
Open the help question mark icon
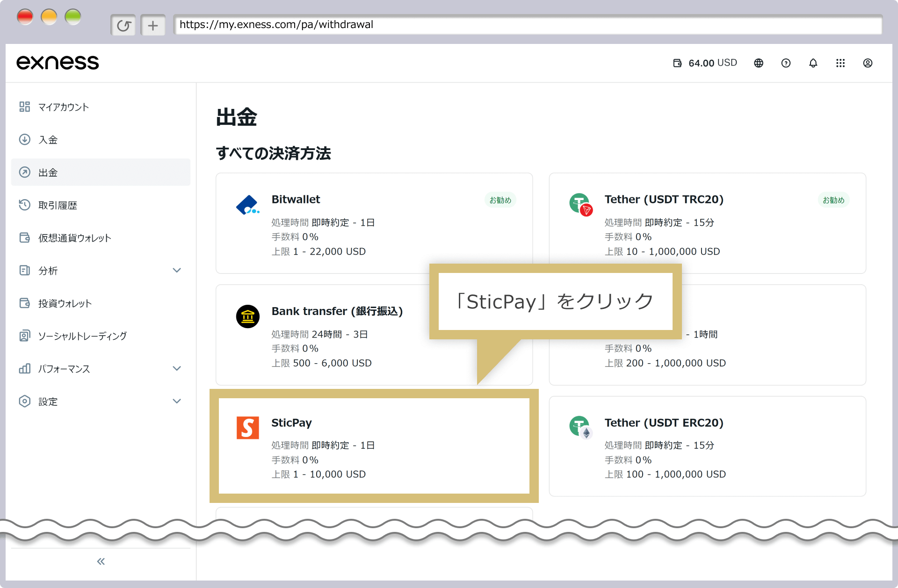click(x=786, y=63)
